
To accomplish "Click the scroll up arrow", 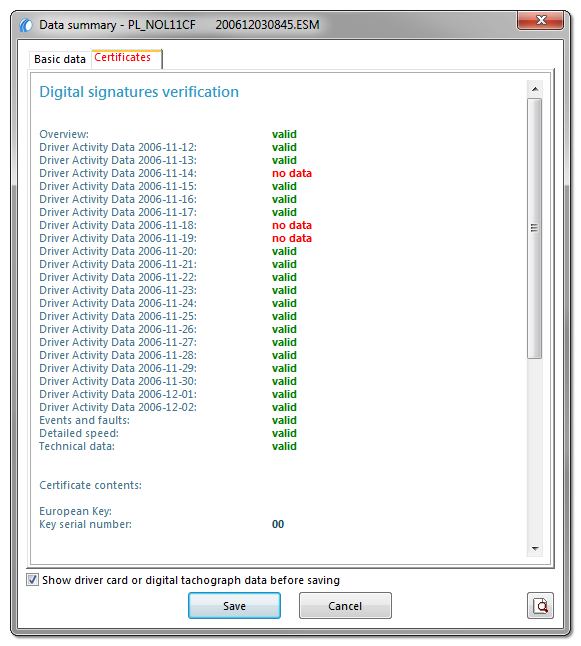I will point(535,89).
